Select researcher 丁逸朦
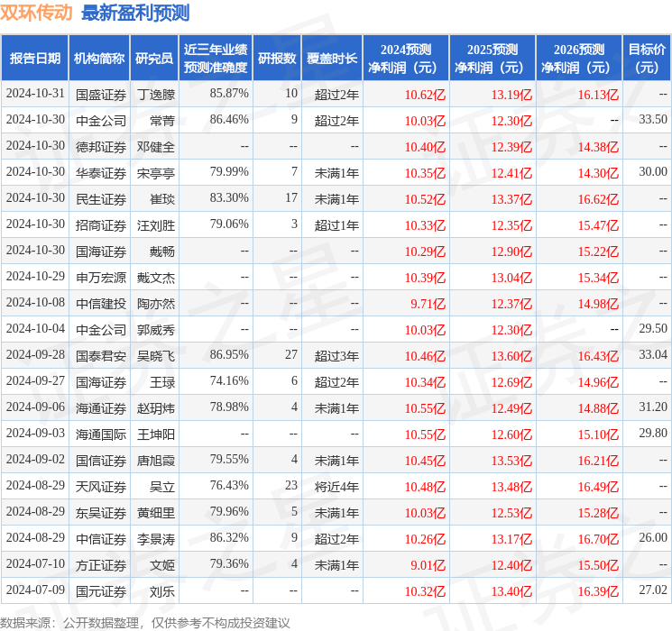Image resolution: width=672 pixels, height=631 pixels. tap(156, 95)
